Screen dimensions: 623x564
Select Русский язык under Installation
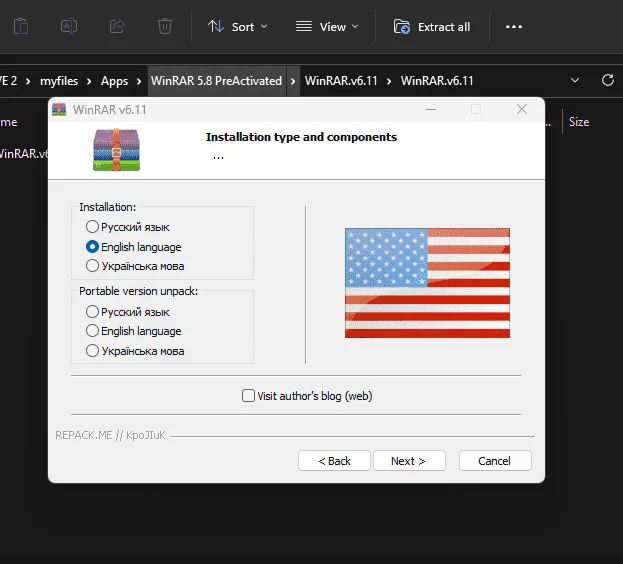(x=92, y=227)
